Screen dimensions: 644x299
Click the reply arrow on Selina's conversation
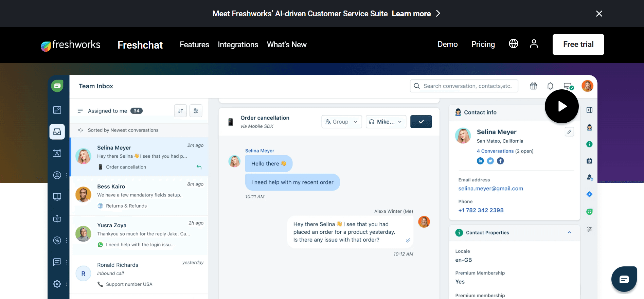tap(199, 167)
